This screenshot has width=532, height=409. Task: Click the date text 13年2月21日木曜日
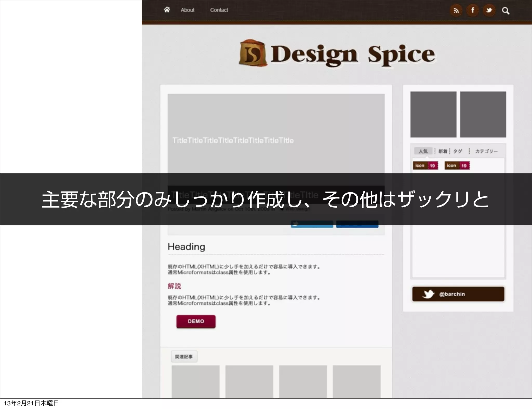click(x=31, y=403)
